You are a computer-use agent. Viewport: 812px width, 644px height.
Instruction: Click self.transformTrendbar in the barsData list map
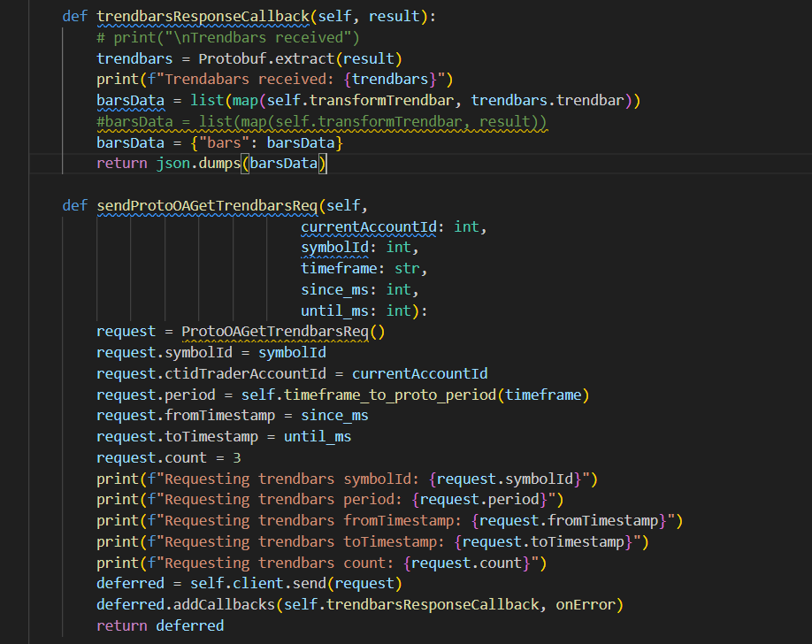click(360, 101)
